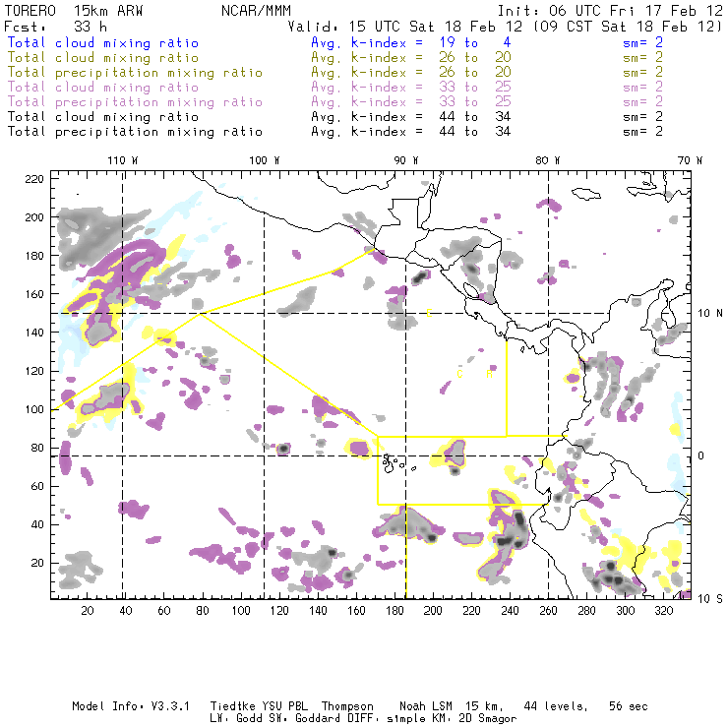Click "Init: 06 UTC Fri 17 Feb 12" text
Viewport: 728px width, 728px height.
(x=610, y=11)
